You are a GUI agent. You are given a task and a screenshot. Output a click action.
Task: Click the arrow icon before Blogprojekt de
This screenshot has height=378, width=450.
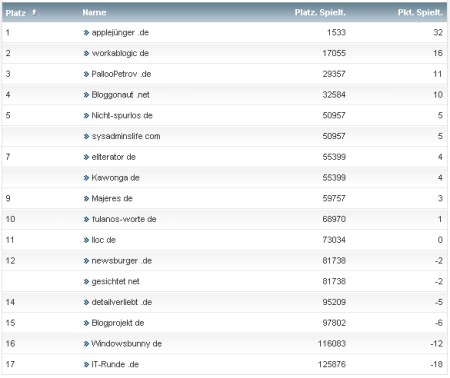tap(86, 323)
